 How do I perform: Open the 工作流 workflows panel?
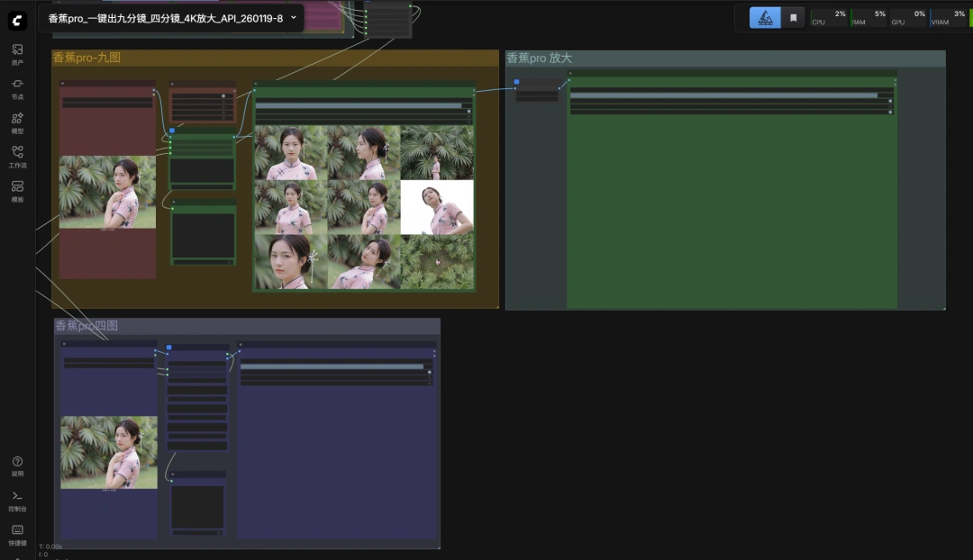point(17,157)
